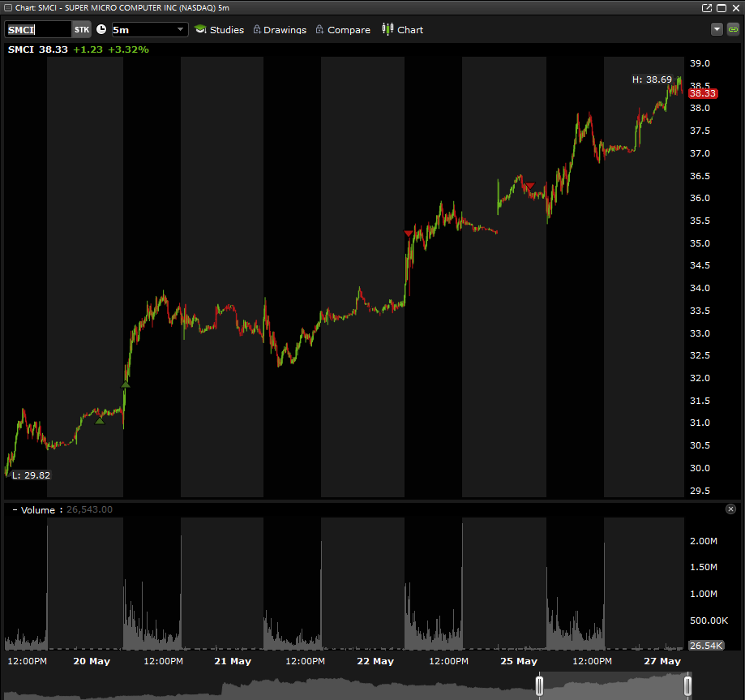Click the green up-triangle marker near 31.0
Screen dimensions: 745x700
point(99,420)
